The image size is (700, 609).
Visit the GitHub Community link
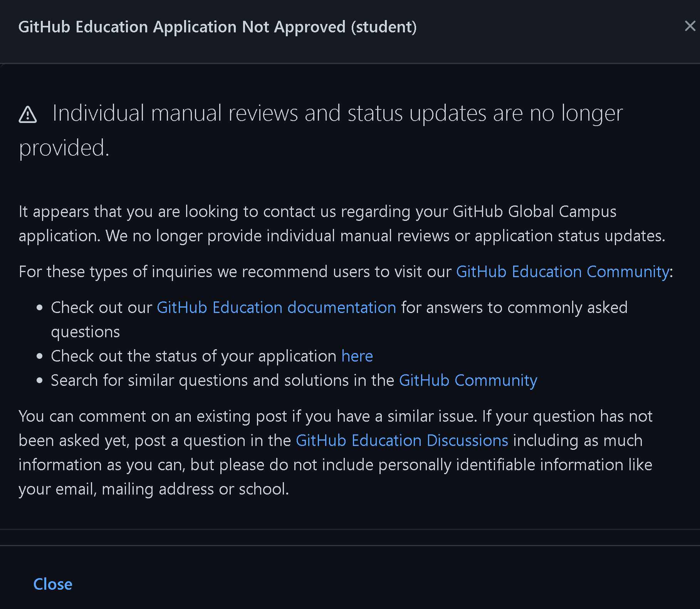tap(468, 380)
